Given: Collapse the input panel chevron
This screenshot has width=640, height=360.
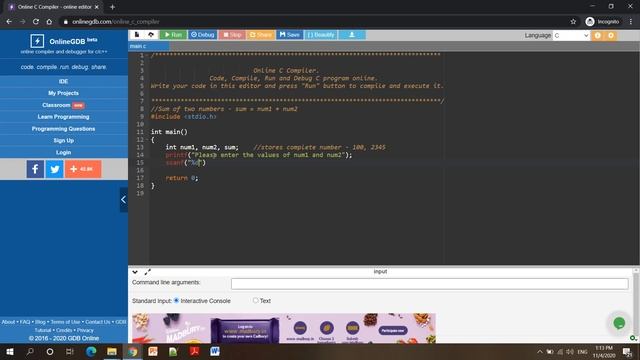Looking at the screenshot, I should point(135,272).
